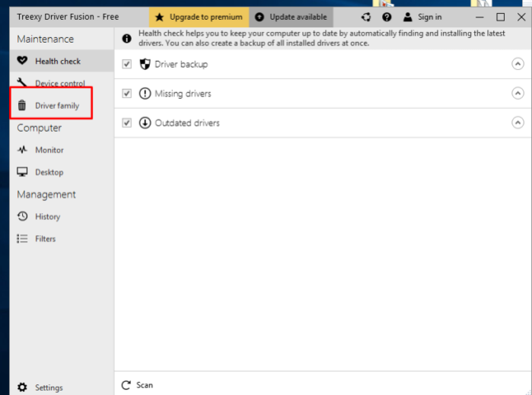Image resolution: width=532 pixels, height=395 pixels.
Task: Click the Monitor pulse icon
Action: (x=22, y=150)
